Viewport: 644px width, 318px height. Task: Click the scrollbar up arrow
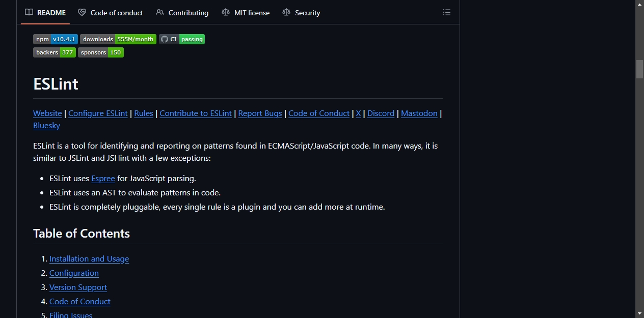tap(639, 4)
